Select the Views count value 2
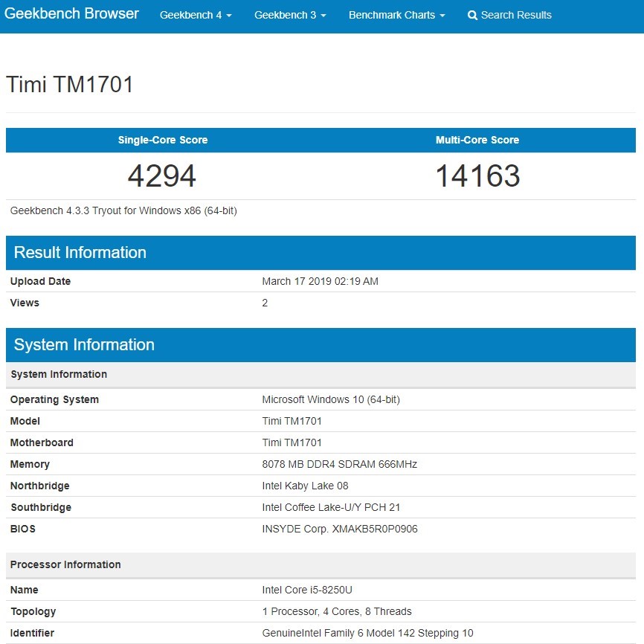Screen dimensions: 644x644 click(x=265, y=303)
